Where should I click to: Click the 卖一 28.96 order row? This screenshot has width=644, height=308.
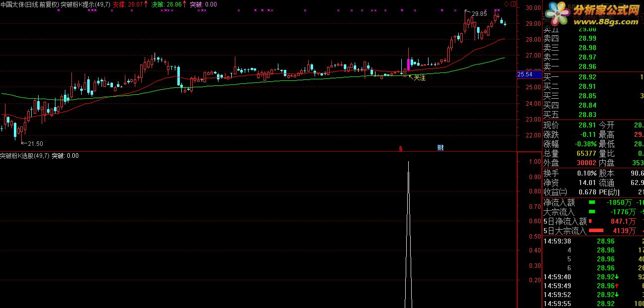click(593, 66)
